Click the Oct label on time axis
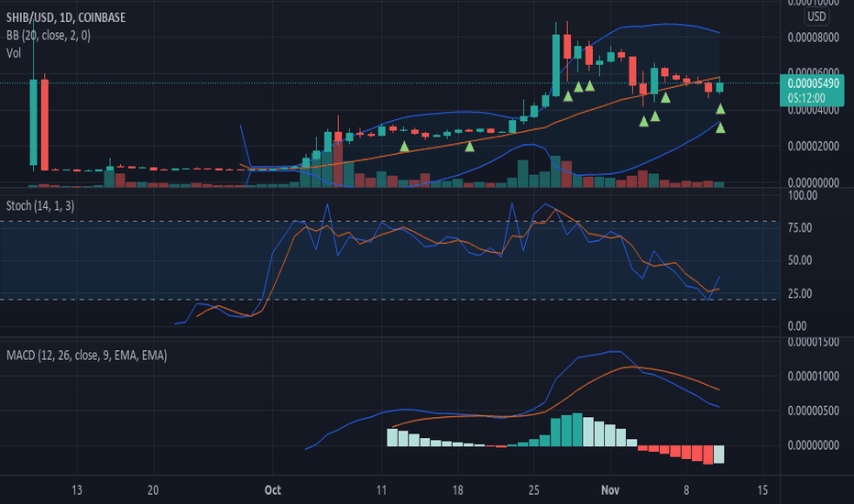The width and height of the screenshot is (854, 504). (272, 490)
